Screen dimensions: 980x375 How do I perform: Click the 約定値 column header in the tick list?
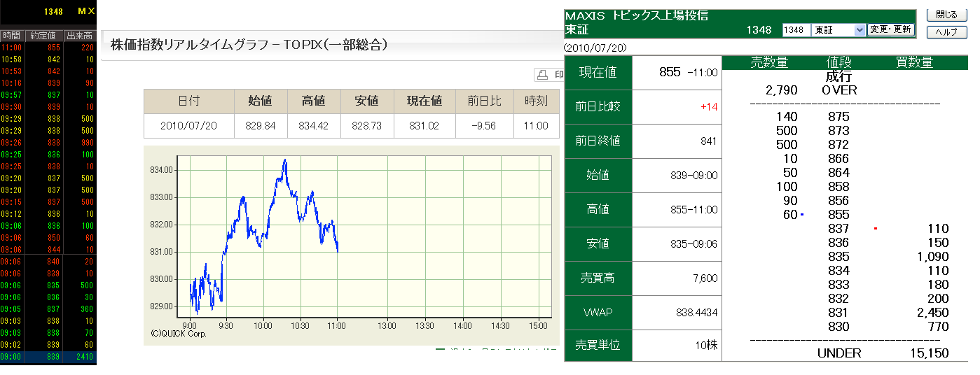[43, 36]
